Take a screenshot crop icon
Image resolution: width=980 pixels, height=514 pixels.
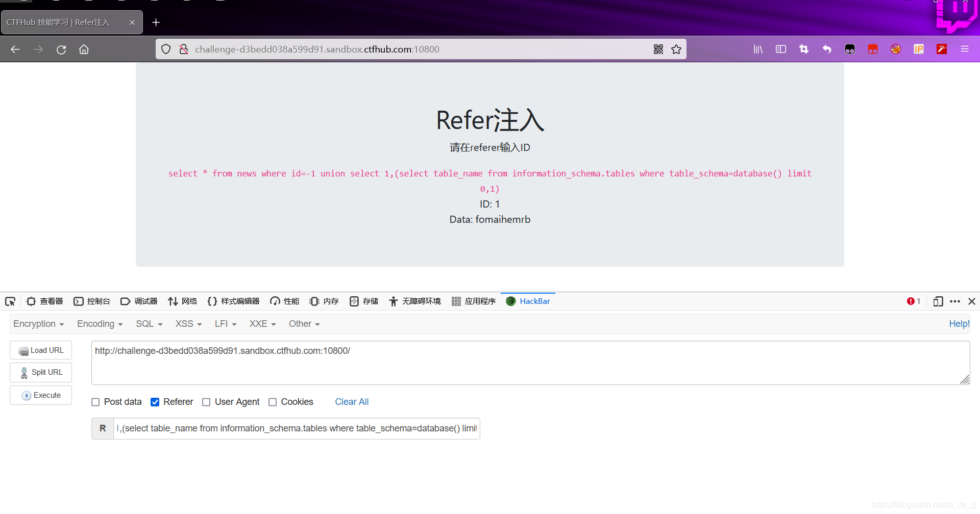pyautogui.click(x=804, y=49)
